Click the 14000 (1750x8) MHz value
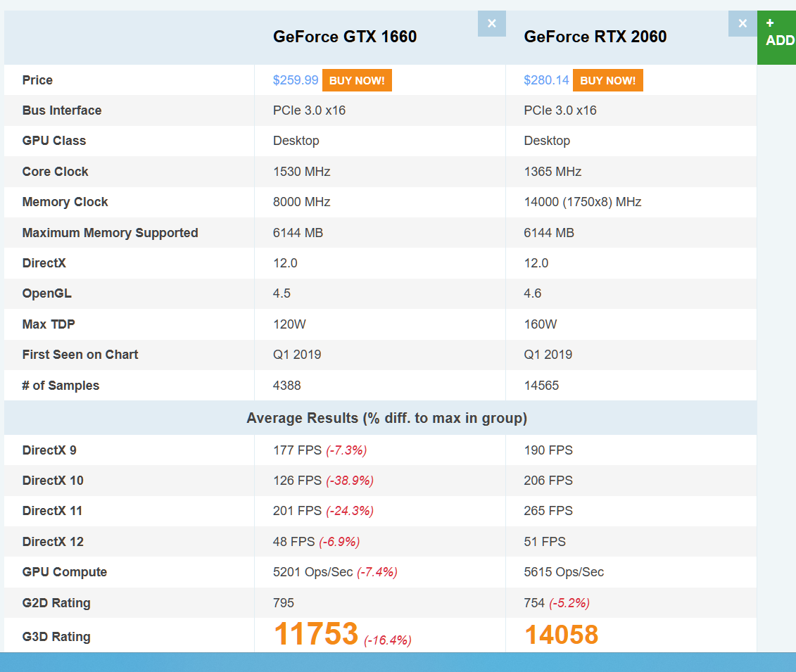 point(582,202)
